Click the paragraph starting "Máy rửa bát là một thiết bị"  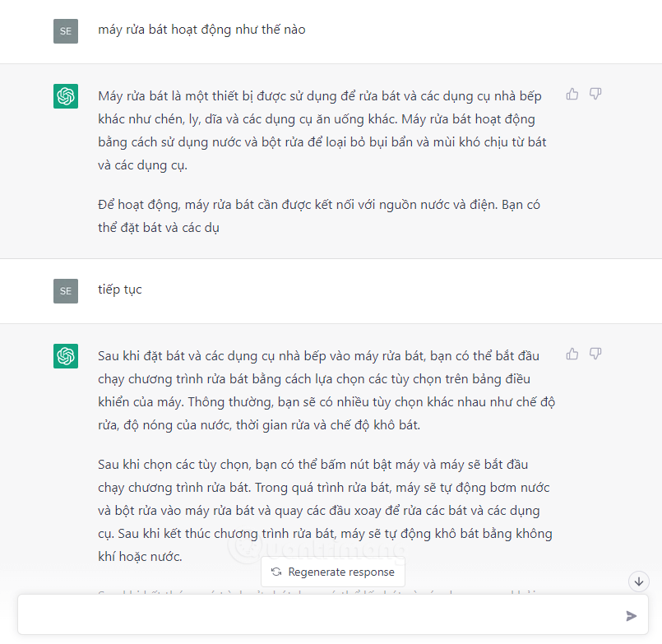point(322,131)
